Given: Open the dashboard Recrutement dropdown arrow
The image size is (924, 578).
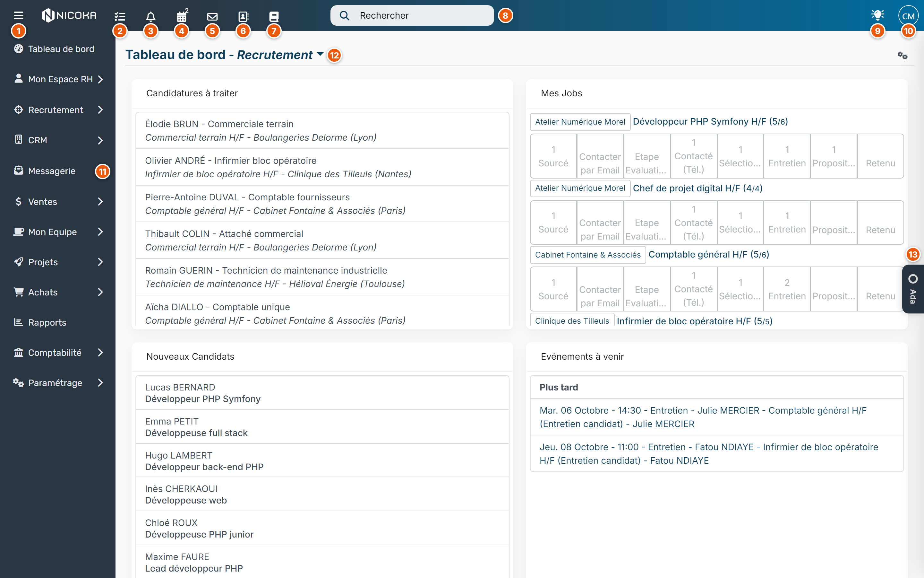Looking at the screenshot, I should click(x=320, y=54).
